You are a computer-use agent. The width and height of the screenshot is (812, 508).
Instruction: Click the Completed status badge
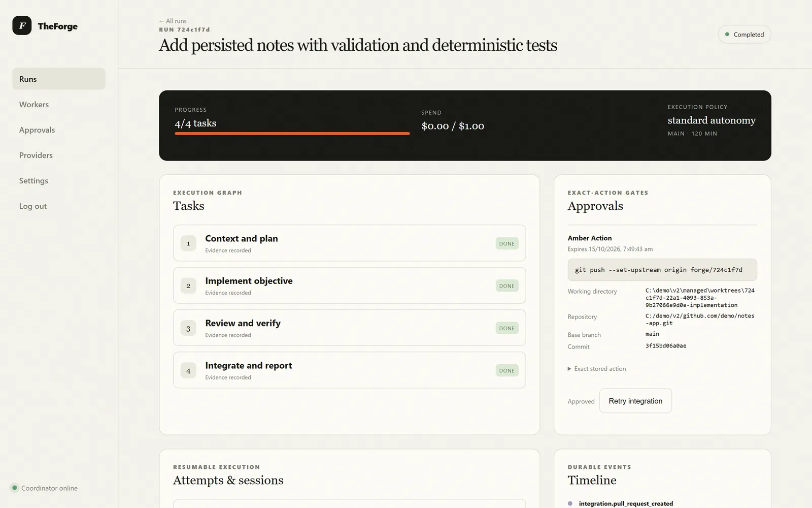coord(745,34)
